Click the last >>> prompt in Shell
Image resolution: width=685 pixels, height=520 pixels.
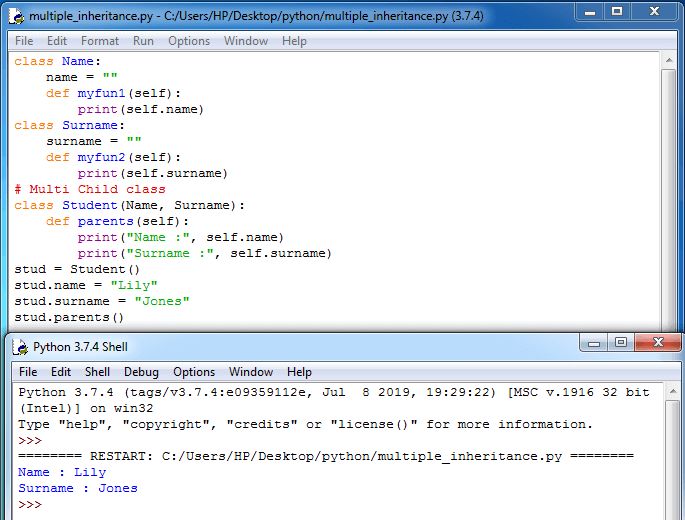click(x=30, y=504)
